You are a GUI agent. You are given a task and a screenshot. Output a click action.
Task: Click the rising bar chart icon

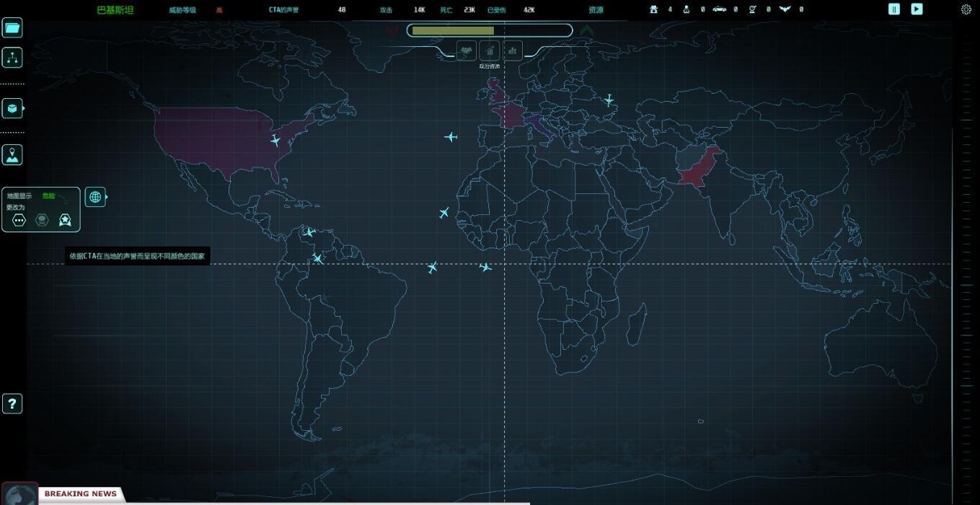490,50
